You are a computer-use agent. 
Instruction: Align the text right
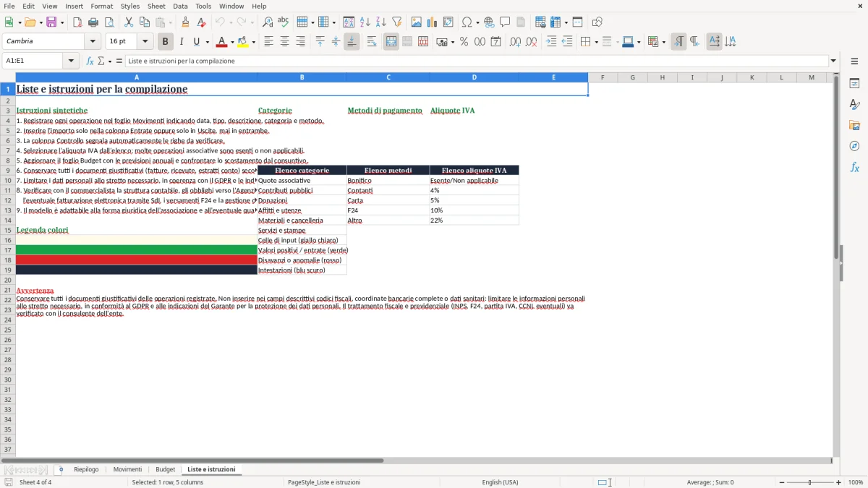coord(301,42)
